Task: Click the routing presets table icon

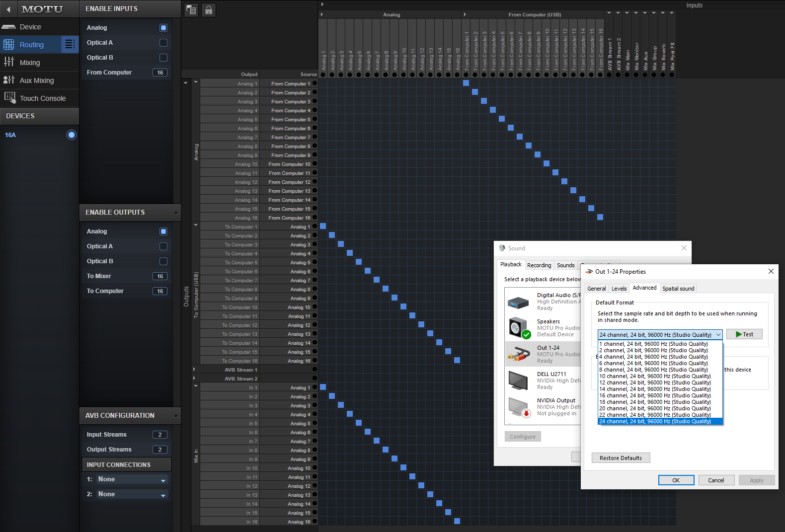Action: pos(191,10)
